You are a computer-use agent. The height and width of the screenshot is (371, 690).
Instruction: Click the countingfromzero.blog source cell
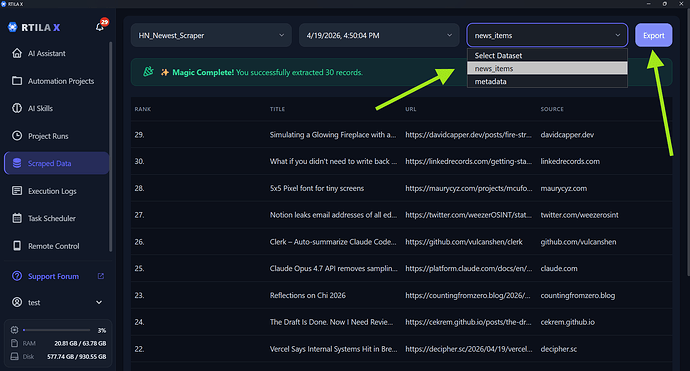(578, 295)
